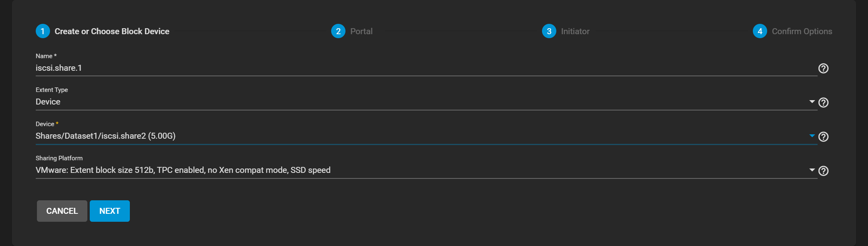Show help for Extent Type
This screenshot has width=868, height=246.
pyautogui.click(x=823, y=103)
